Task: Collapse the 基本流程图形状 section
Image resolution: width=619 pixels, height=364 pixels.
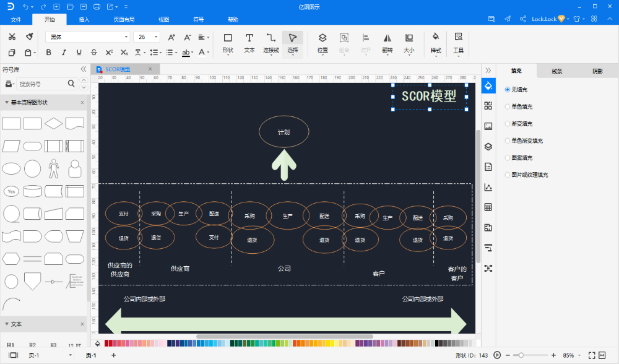Action: [x=7, y=102]
